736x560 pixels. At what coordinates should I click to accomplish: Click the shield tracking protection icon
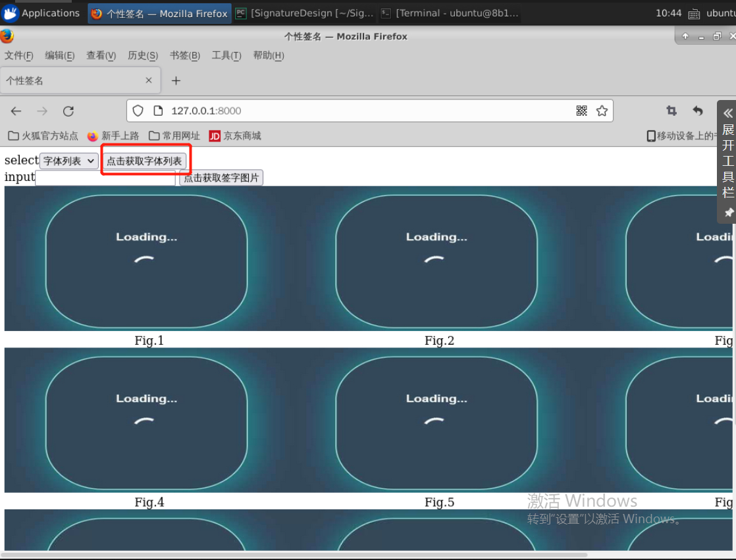point(138,111)
